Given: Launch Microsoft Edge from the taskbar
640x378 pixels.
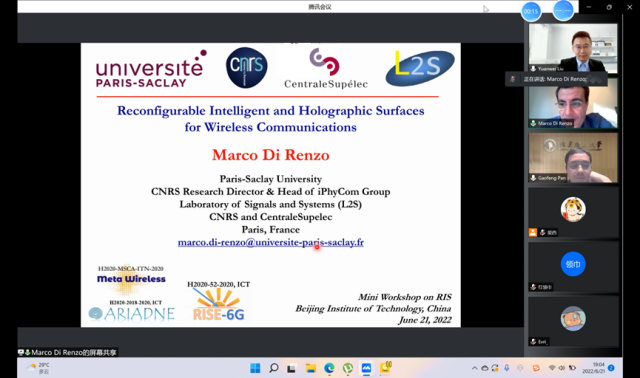Looking at the screenshot, I should click(x=329, y=368).
